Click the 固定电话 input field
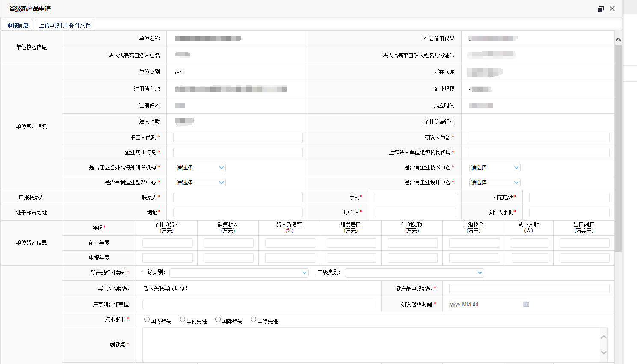 (569, 198)
